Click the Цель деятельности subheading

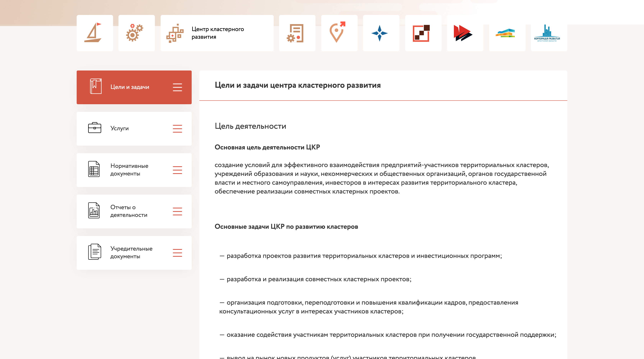click(x=251, y=126)
